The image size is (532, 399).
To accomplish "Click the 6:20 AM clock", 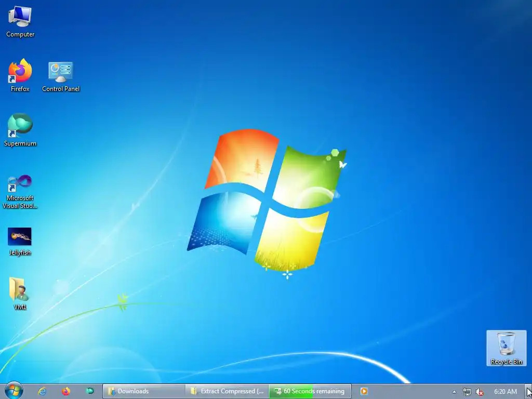I will pyautogui.click(x=505, y=392).
